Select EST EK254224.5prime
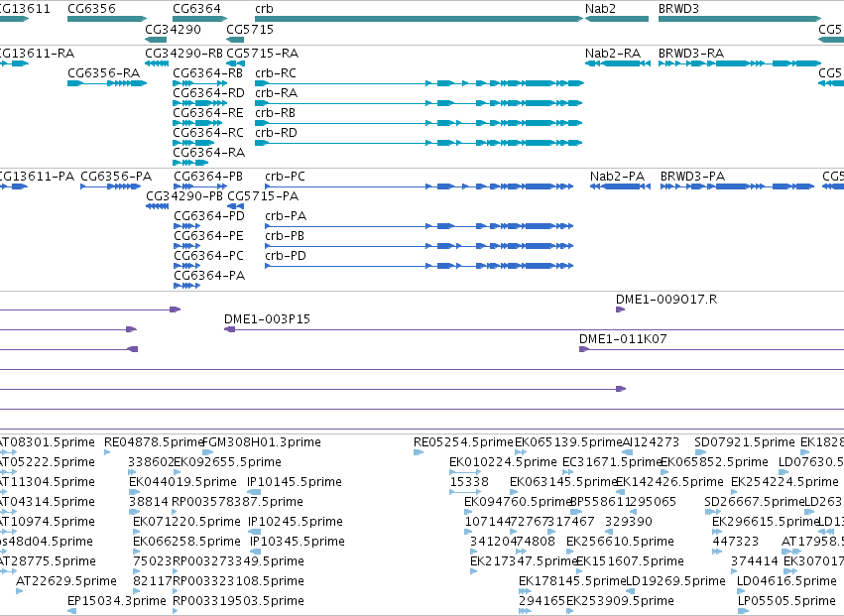Viewport: 844px width, 616px height. (x=784, y=482)
